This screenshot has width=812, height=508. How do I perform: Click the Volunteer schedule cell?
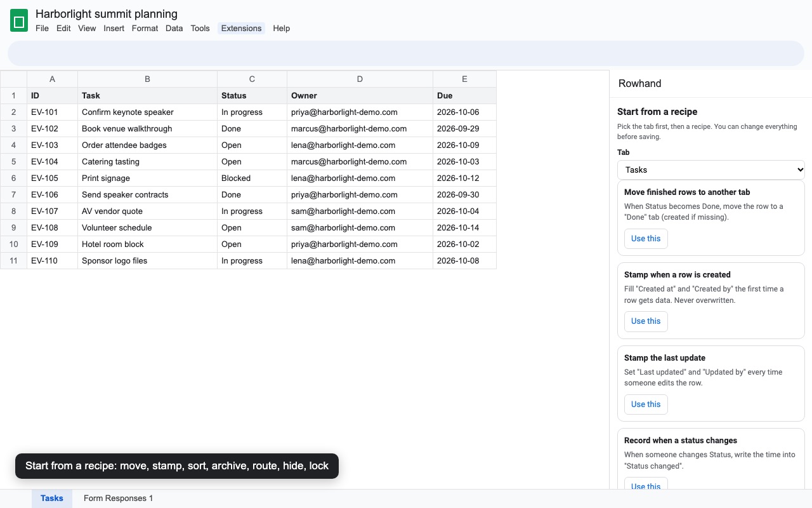click(x=147, y=228)
